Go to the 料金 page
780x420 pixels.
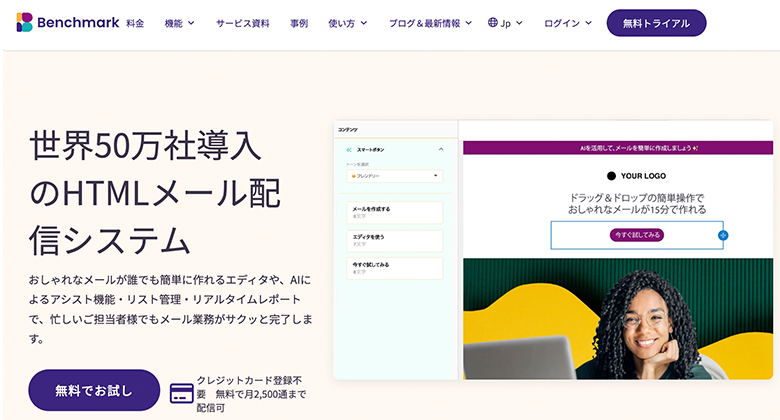(135, 22)
